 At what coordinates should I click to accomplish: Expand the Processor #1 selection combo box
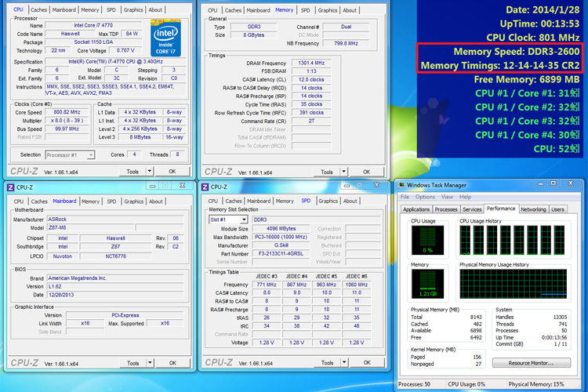point(91,155)
